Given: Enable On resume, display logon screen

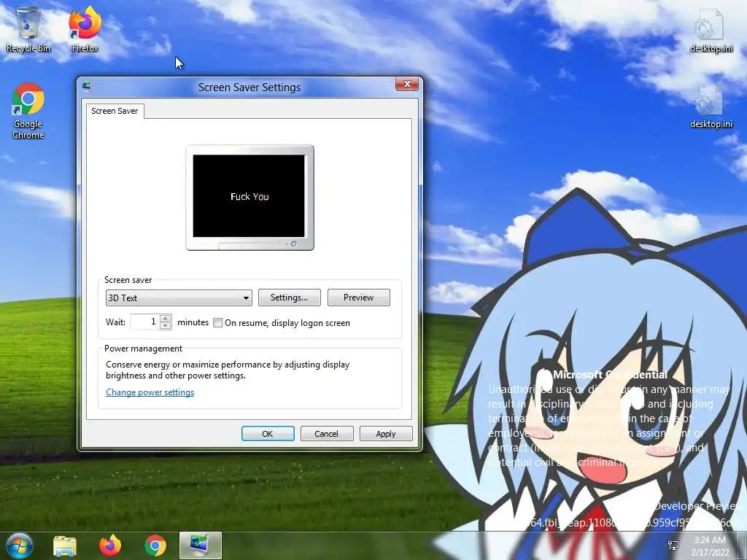Looking at the screenshot, I should point(217,323).
